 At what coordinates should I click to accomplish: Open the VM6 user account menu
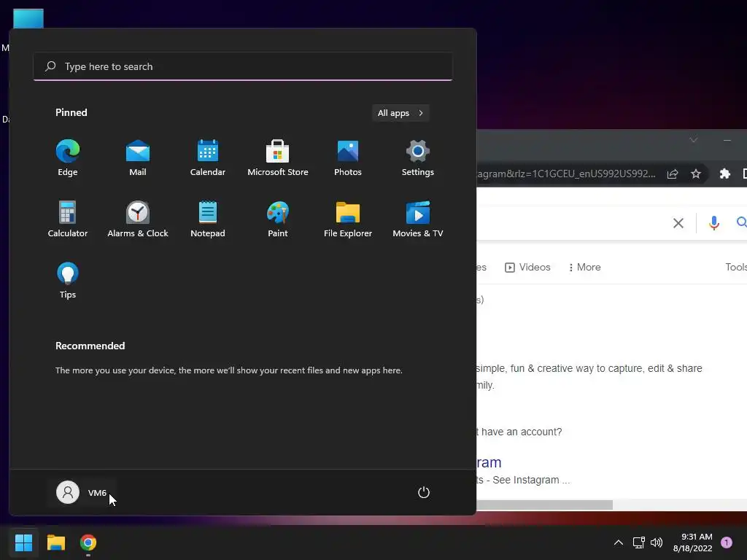(82, 492)
